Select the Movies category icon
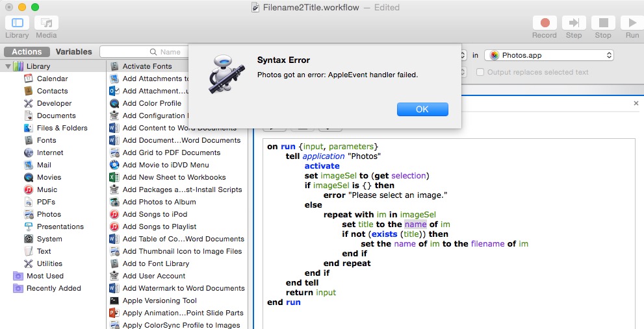This screenshot has height=329, width=644. [x=29, y=177]
